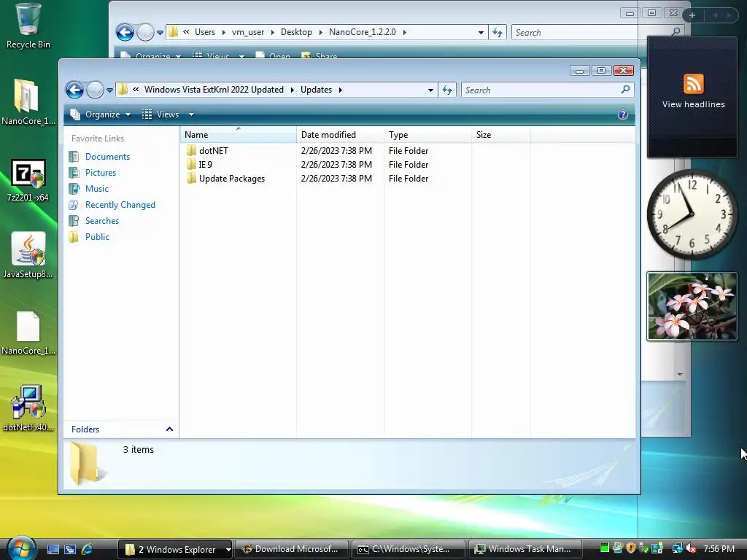
Task: Open the Documents favorite link
Action: (107, 157)
